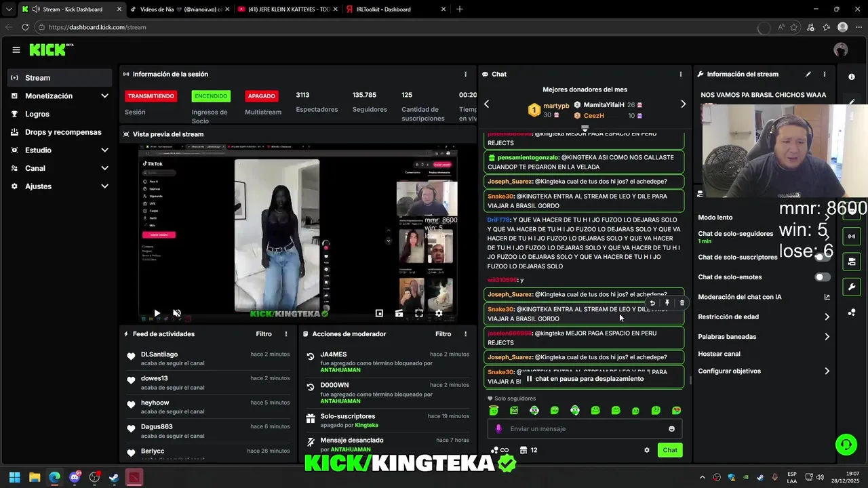Screen dimensions: 868x488
Task: Send message with the green Chat button
Action: [x=670, y=450]
